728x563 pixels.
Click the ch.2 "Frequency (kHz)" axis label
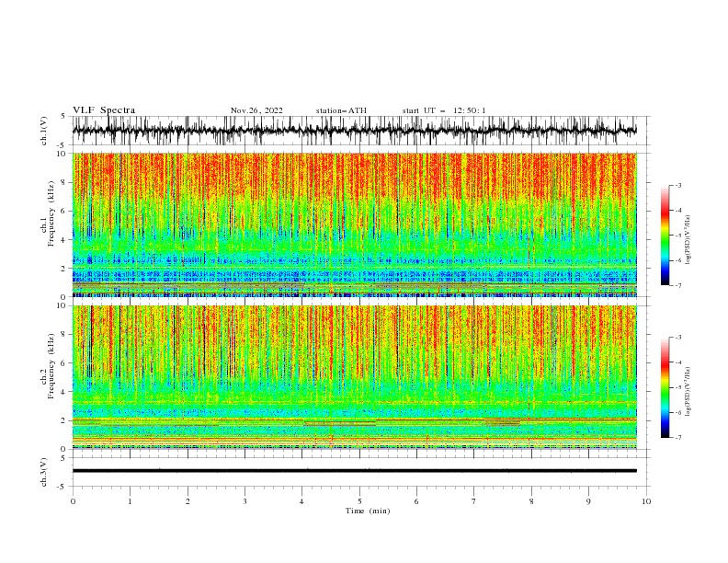pyautogui.click(x=51, y=366)
